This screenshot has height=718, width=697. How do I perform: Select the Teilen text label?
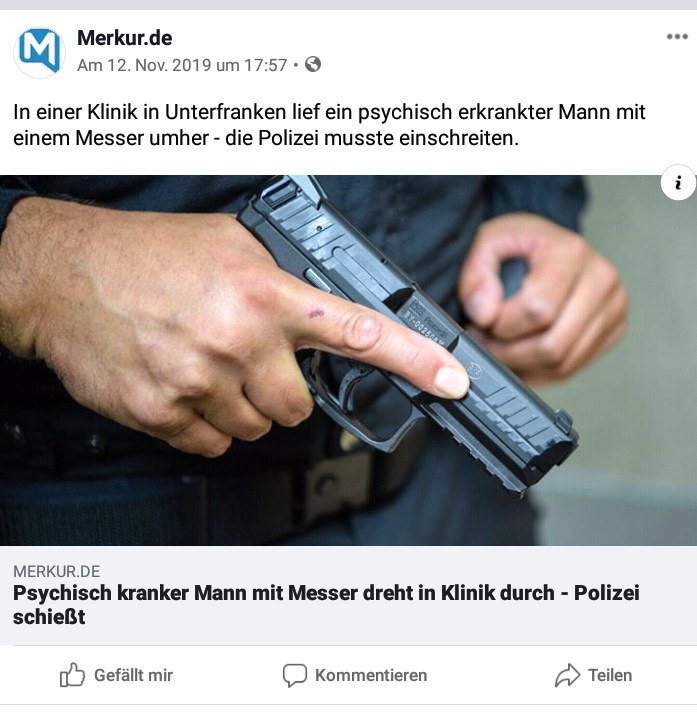610,675
